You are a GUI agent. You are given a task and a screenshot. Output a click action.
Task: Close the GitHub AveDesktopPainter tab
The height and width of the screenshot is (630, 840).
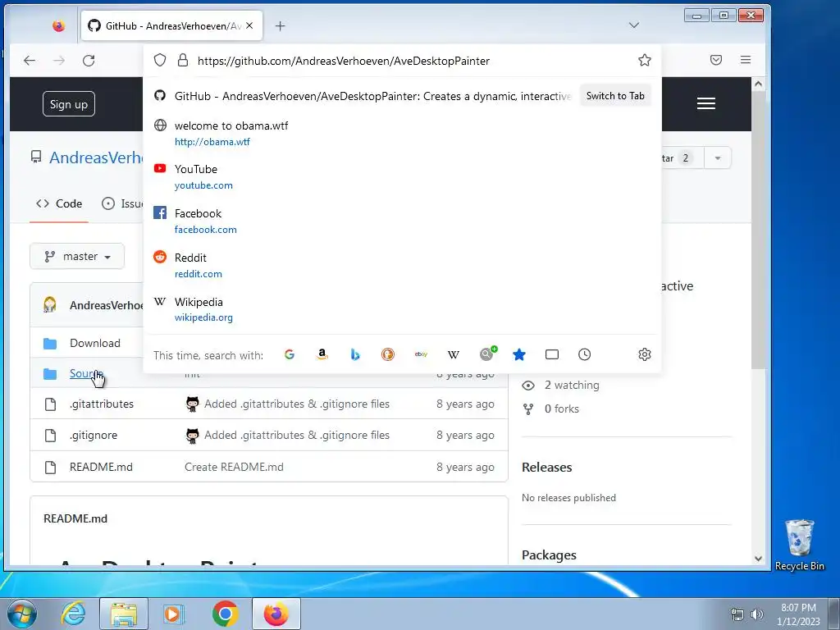coord(249,25)
